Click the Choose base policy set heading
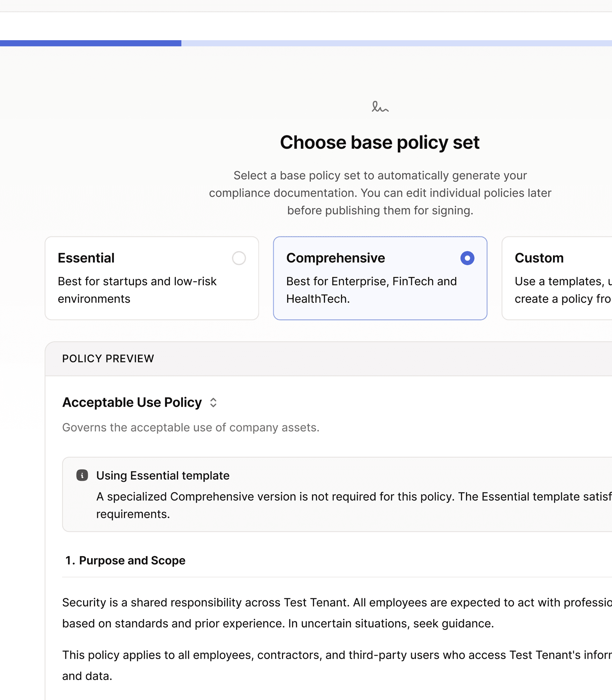The height and width of the screenshot is (700, 612). 380,142
